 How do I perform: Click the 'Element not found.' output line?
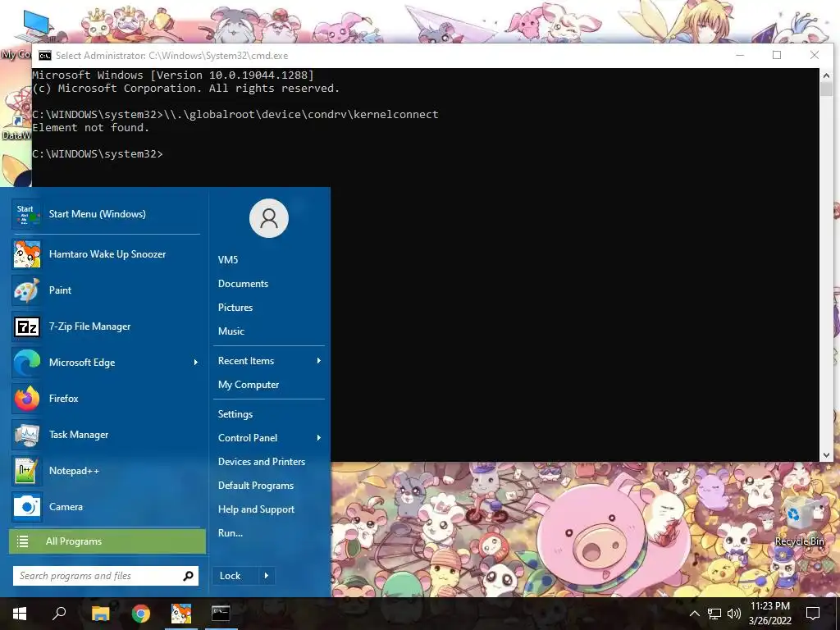90,127
